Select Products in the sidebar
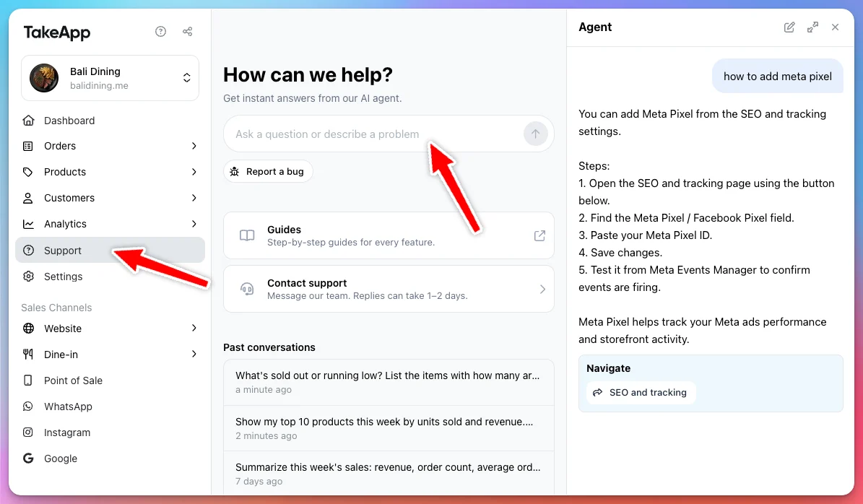The height and width of the screenshot is (504, 863). (x=110, y=172)
